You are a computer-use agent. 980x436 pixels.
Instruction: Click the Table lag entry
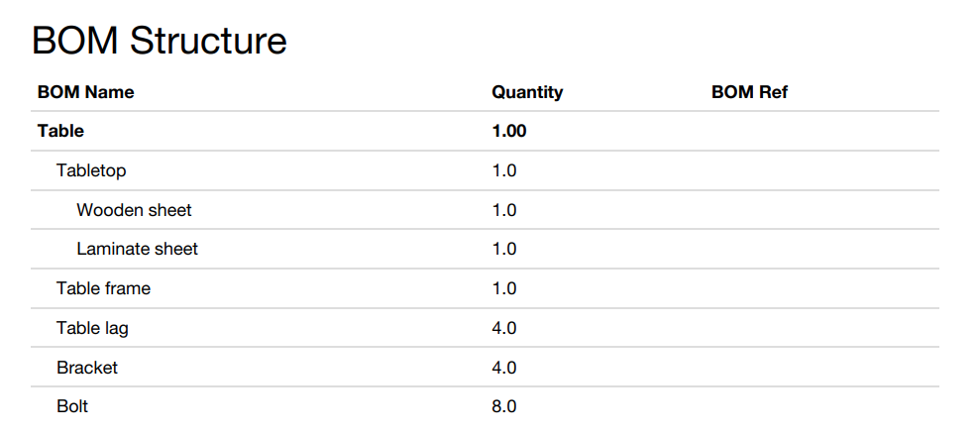point(92,328)
